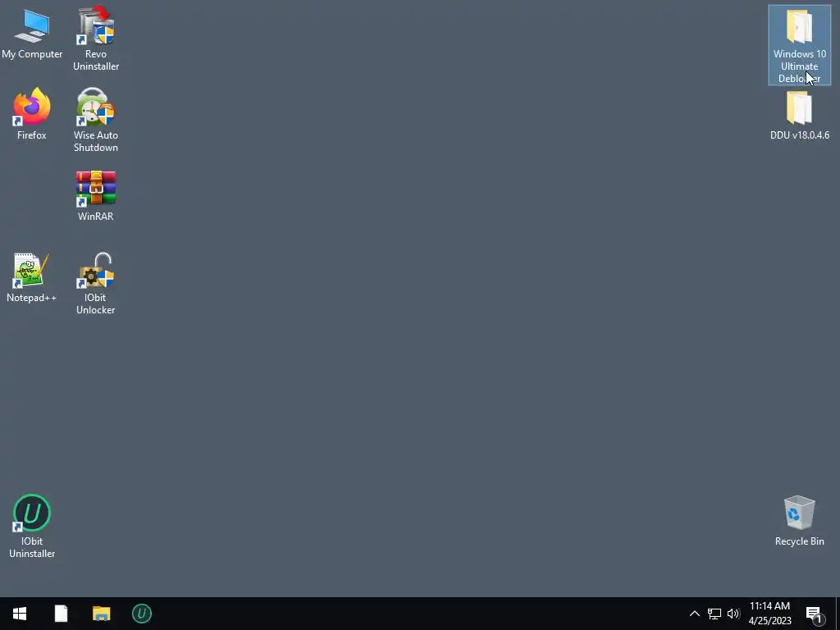
Task: Select the Windows 10 Ultimate Debloater folder
Action: coord(799,45)
